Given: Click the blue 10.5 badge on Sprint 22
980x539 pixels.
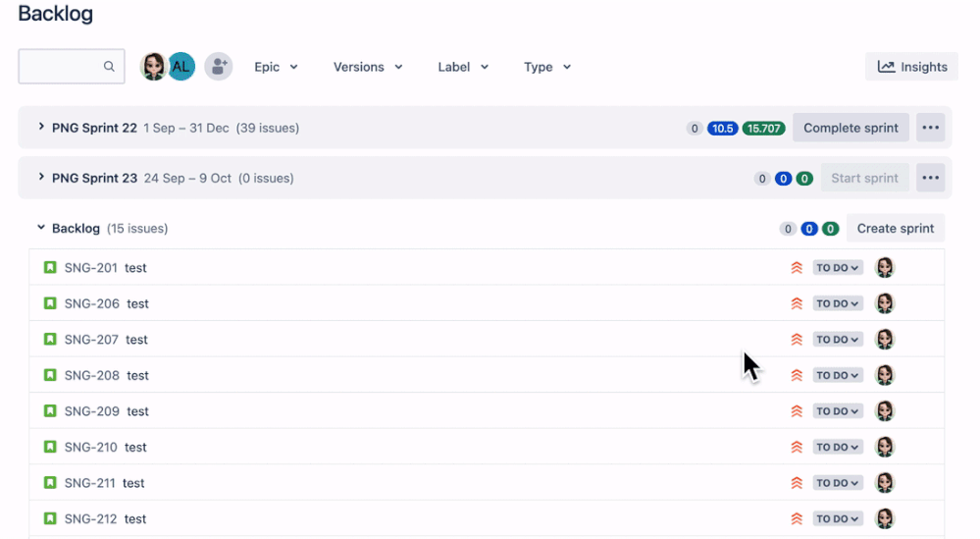Looking at the screenshot, I should (x=723, y=129).
